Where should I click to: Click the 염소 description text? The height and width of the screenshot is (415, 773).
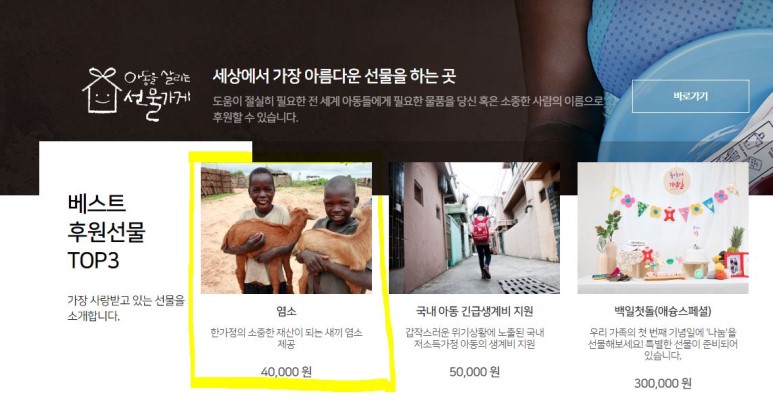[286, 338]
